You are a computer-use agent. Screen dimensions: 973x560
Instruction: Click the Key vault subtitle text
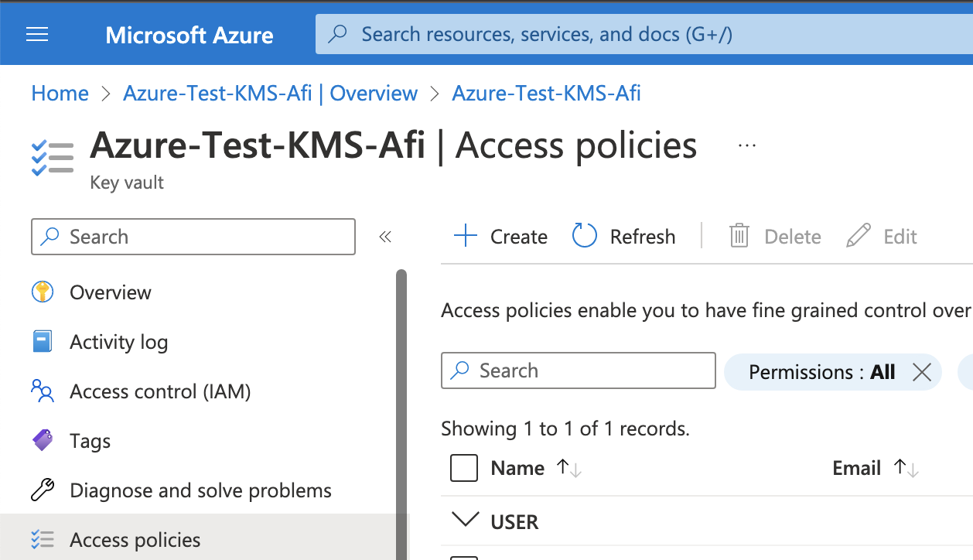point(127,183)
